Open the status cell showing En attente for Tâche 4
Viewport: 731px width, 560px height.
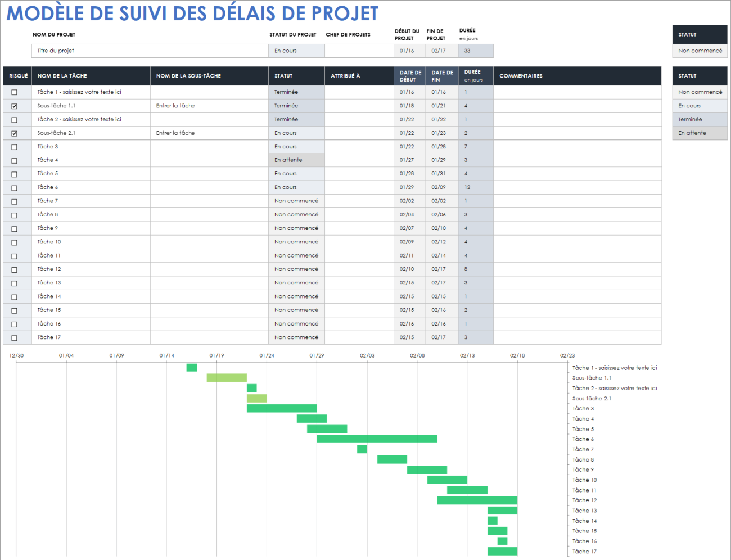point(296,160)
